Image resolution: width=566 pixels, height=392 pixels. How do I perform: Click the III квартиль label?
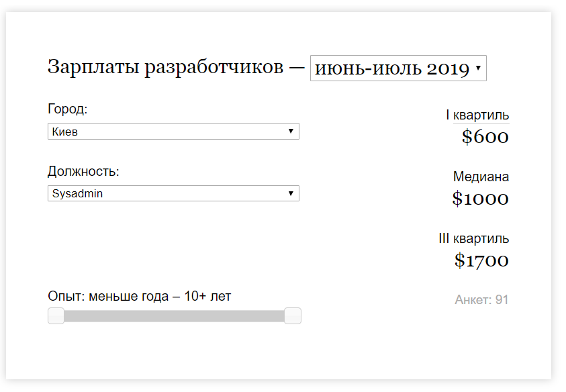pos(473,239)
